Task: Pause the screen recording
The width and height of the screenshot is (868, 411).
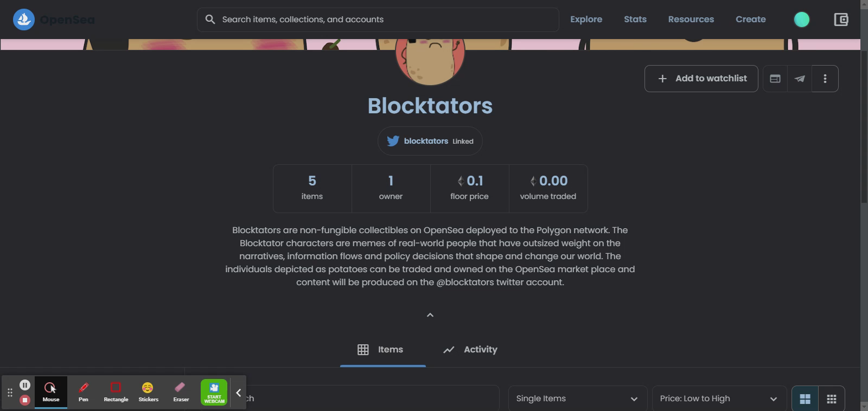Action: pyautogui.click(x=25, y=385)
